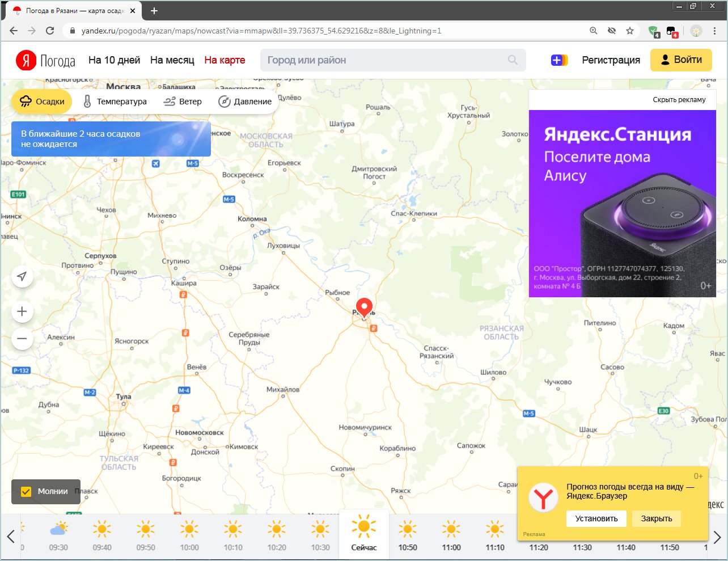Click the red map pin on Ryazan
Image resolution: width=728 pixels, height=561 pixels.
[364, 306]
